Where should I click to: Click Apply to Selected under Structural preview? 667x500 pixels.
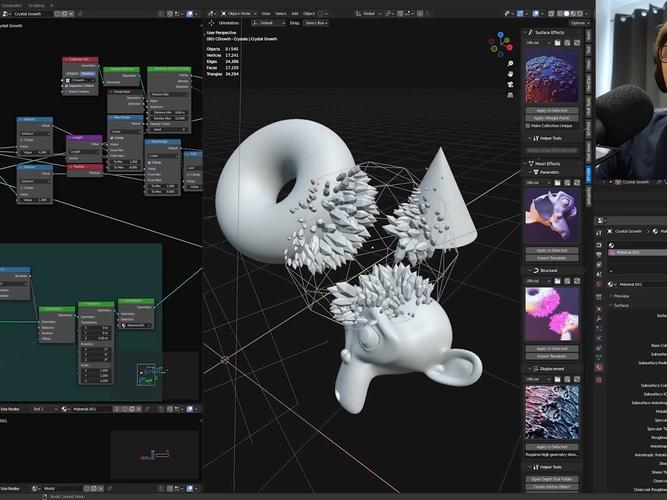(x=552, y=349)
